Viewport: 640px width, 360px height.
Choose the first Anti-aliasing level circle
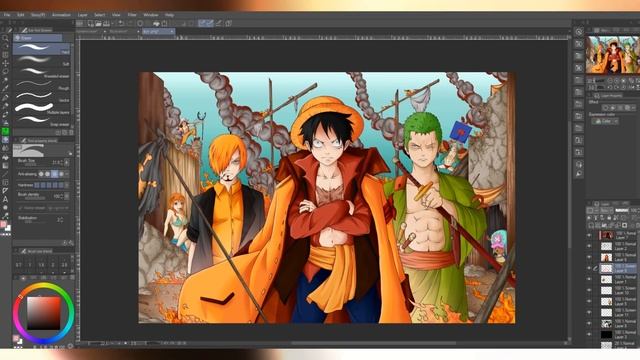click(x=41, y=174)
